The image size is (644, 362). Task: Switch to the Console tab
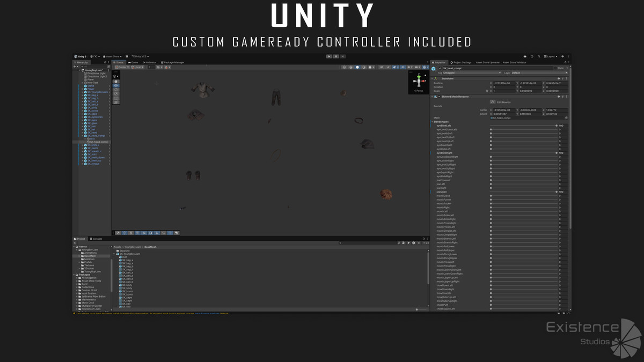(x=96, y=239)
